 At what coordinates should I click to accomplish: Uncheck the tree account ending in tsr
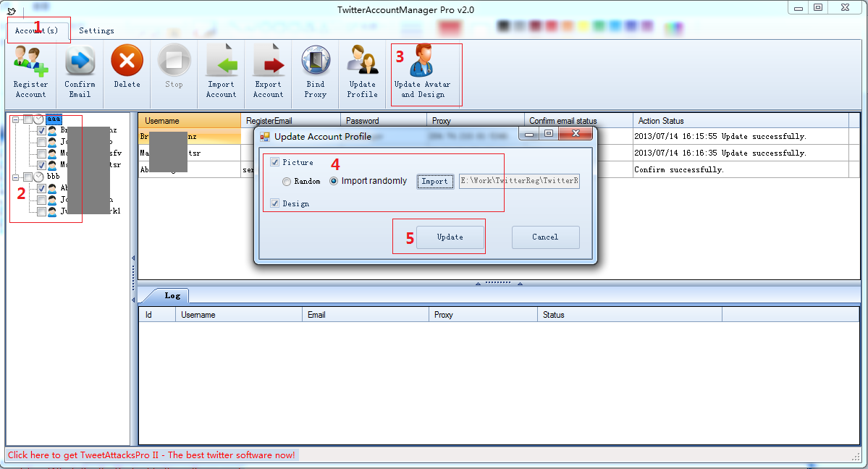(41, 165)
